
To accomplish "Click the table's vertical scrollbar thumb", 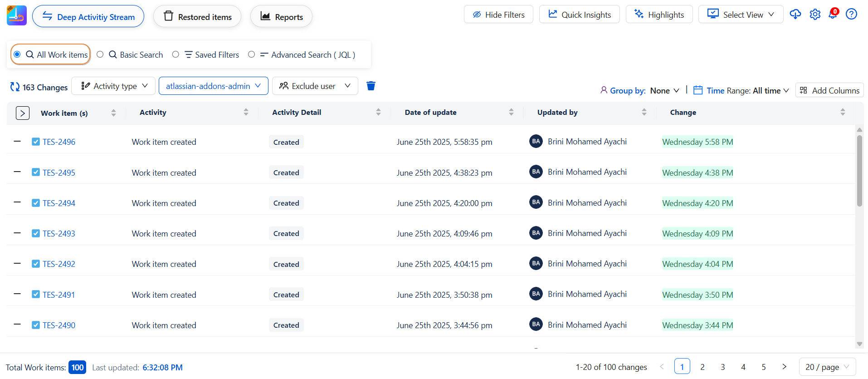I will (x=859, y=171).
